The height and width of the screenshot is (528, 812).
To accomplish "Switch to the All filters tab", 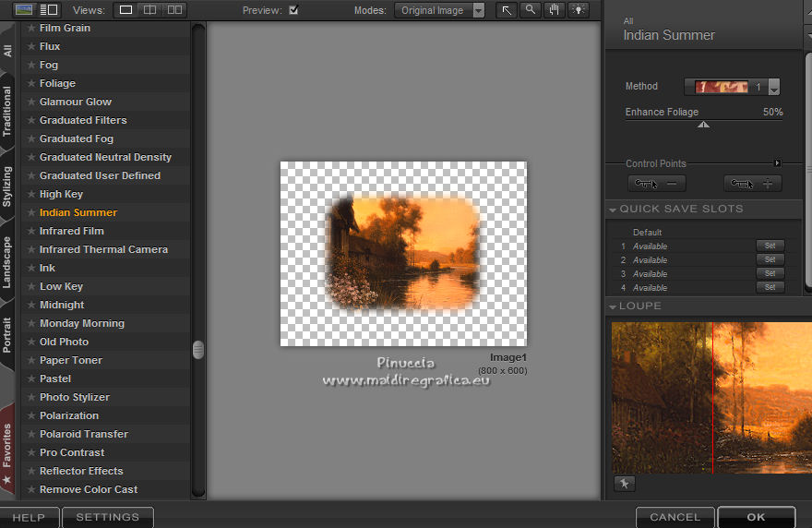I will [x=7, y=51].
